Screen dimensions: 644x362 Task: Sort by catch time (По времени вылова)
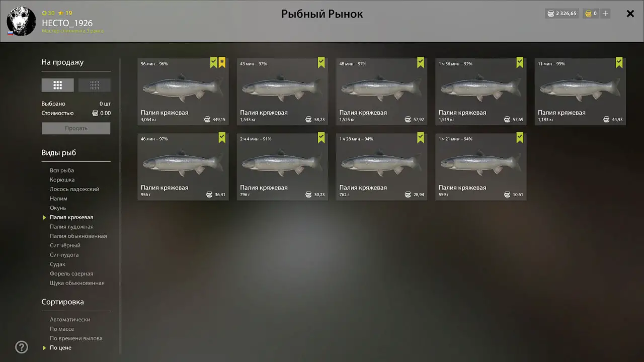click(x=76, y=338)
